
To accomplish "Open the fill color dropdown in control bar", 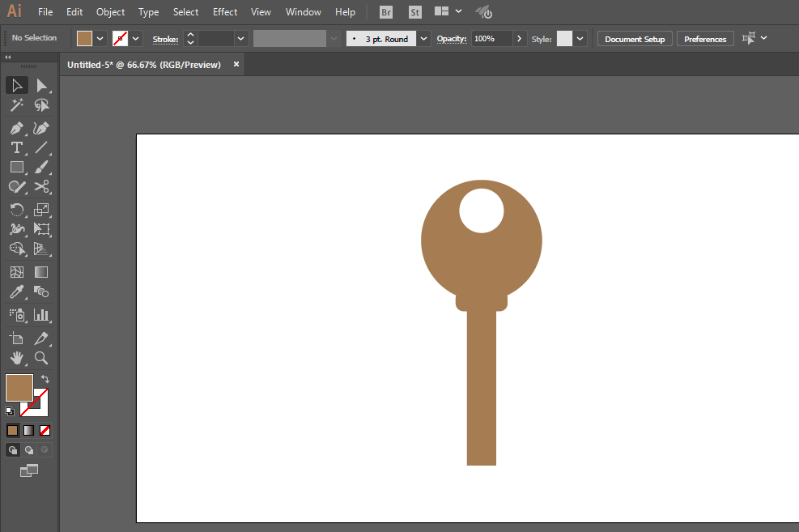I will [x=100, y=38].
